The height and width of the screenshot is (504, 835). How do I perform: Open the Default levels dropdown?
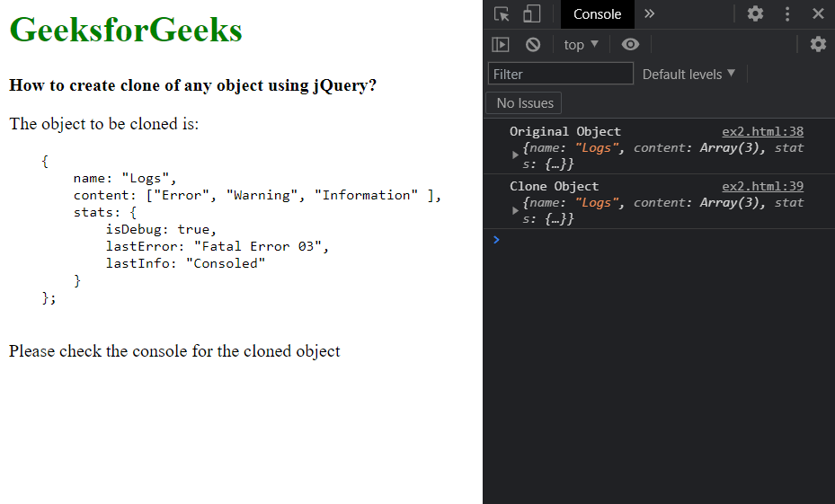(x=688, y=74)
